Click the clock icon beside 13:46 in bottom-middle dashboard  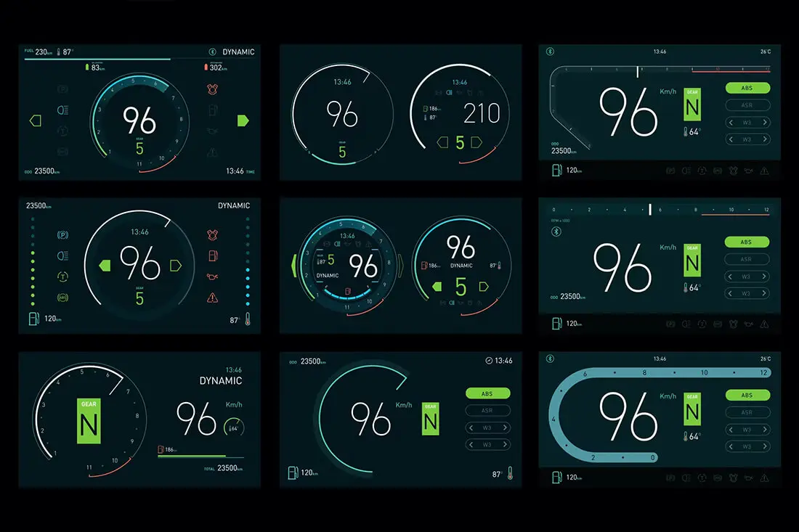tap(488, 361)
